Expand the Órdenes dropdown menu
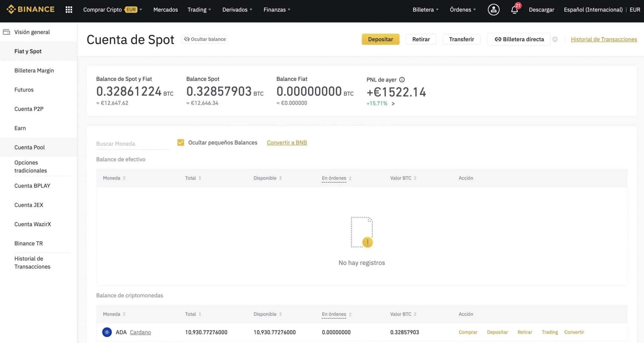Screen dimensions: 644x343 coord(463,10)
